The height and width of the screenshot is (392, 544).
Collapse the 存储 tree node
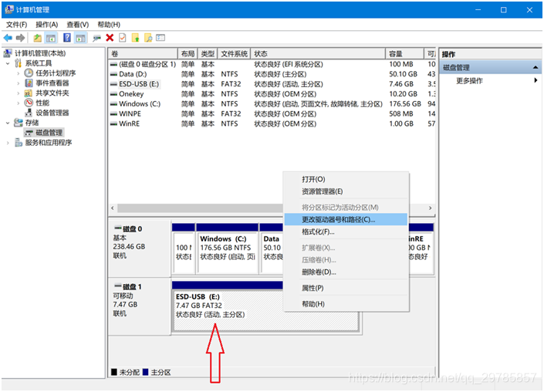pos(8,123)
